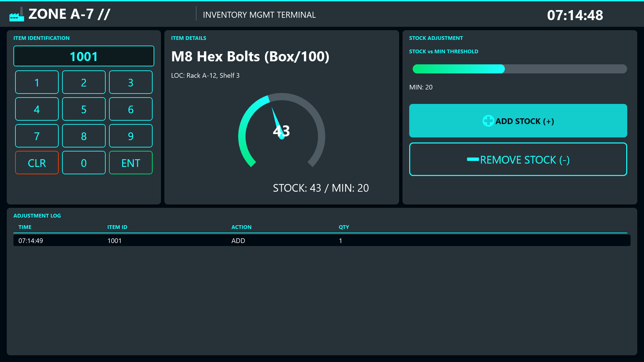Screen dimensions: 644x362
Task: Click the plus icon on ADD STOCK button
Action: click(488, 121)
